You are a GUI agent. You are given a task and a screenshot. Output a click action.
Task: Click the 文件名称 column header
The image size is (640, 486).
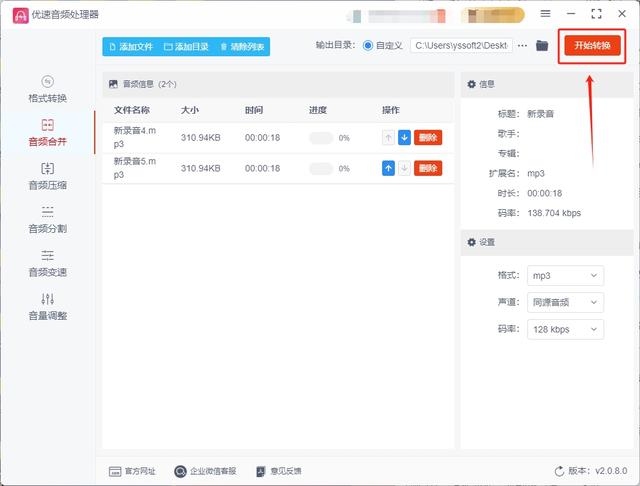click(x=132, y=110)
